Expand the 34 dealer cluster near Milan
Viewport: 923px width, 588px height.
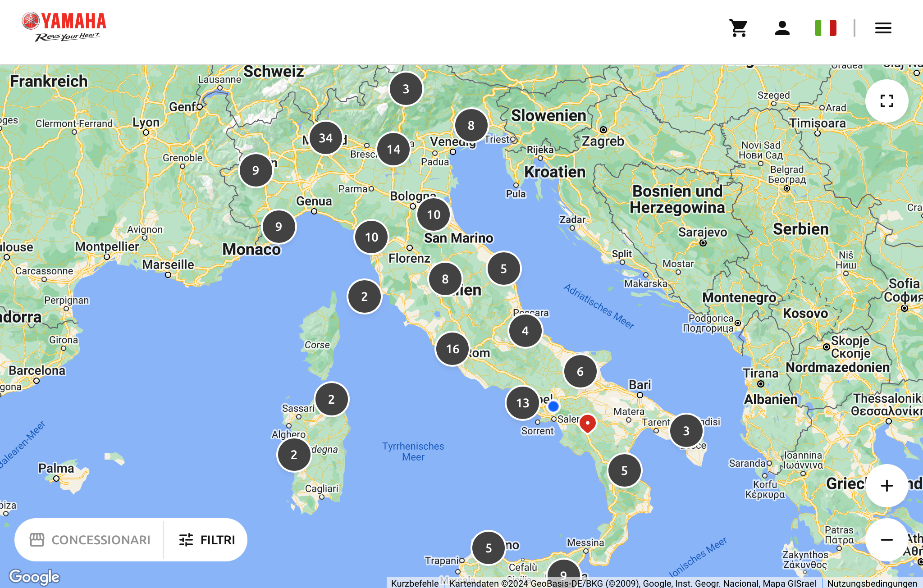[325, 138]
